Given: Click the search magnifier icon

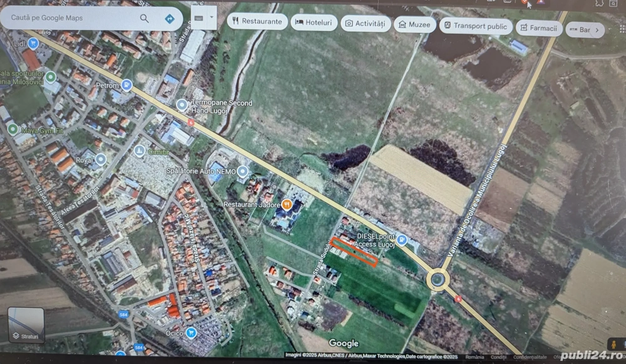Looking at the screenshot, I should (x=145, y=19).
